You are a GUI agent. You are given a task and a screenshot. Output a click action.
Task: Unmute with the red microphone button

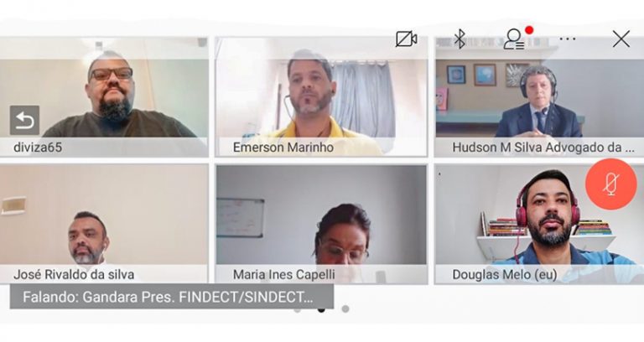coord(611,184)
